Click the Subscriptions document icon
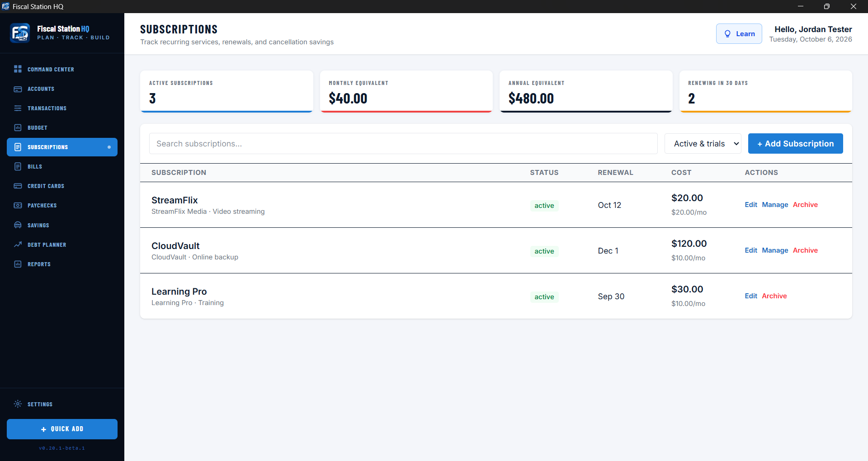868x461 pixels. 18,147
